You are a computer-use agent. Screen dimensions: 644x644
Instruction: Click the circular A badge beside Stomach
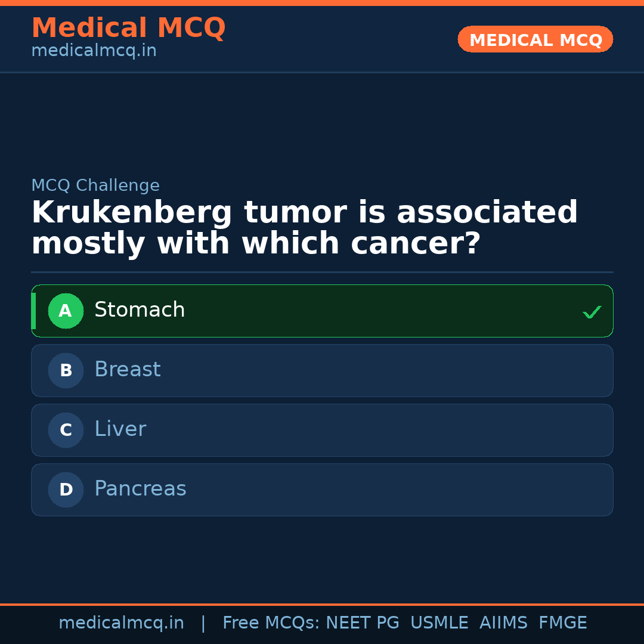pos(66,311)
